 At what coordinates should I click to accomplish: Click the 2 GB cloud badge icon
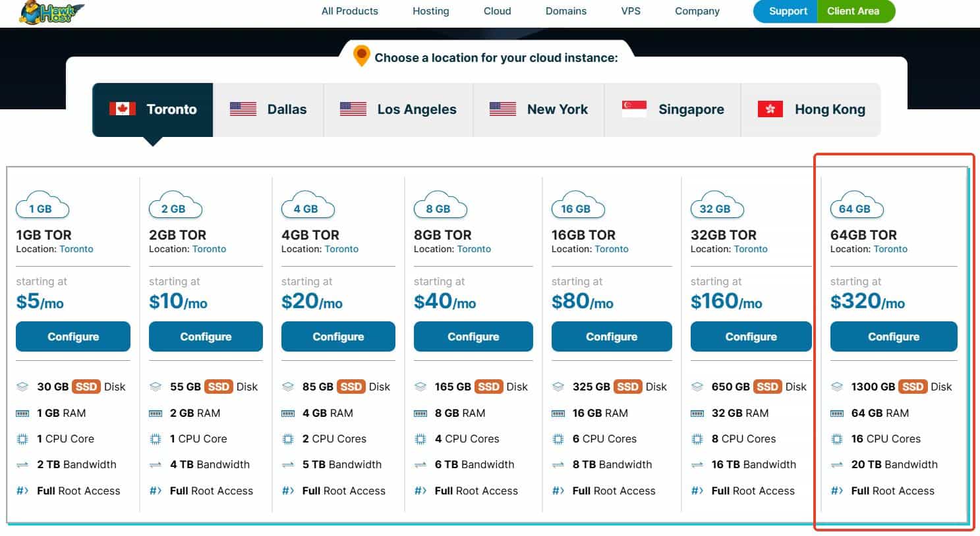[175, 205]
